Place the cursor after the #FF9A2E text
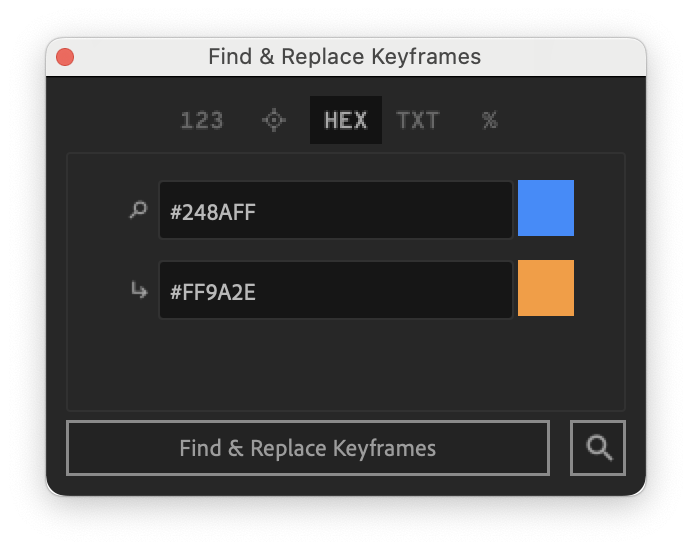Viewport: 692px width, 550px height. click(x=257, y=292)
